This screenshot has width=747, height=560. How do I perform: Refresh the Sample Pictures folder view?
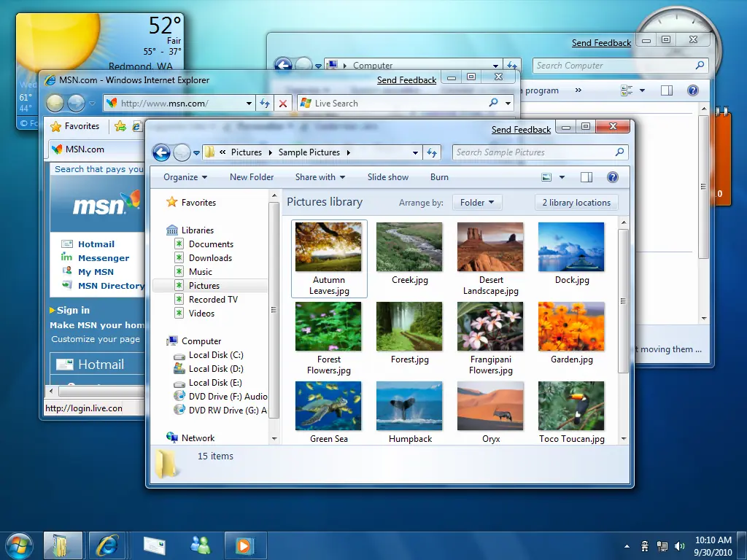coord(433,152)
